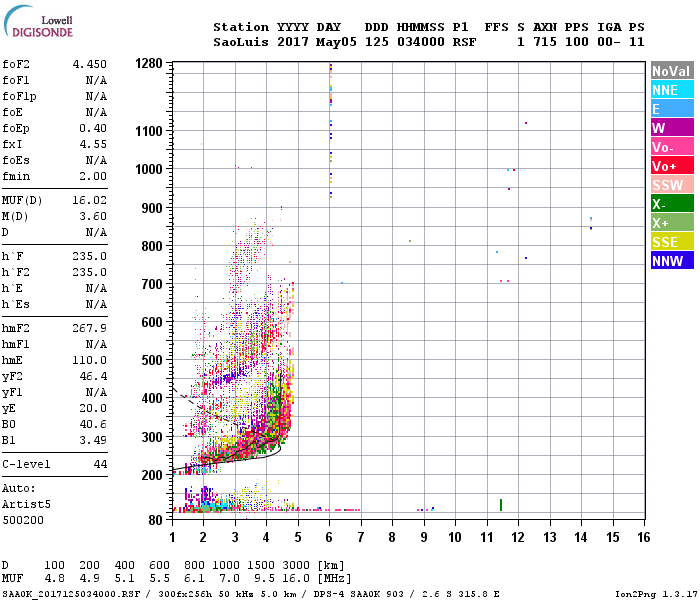The height and width of the screenshot is (600, 700).
Task: Click the 200 km axis label
Action: [152, 475]
